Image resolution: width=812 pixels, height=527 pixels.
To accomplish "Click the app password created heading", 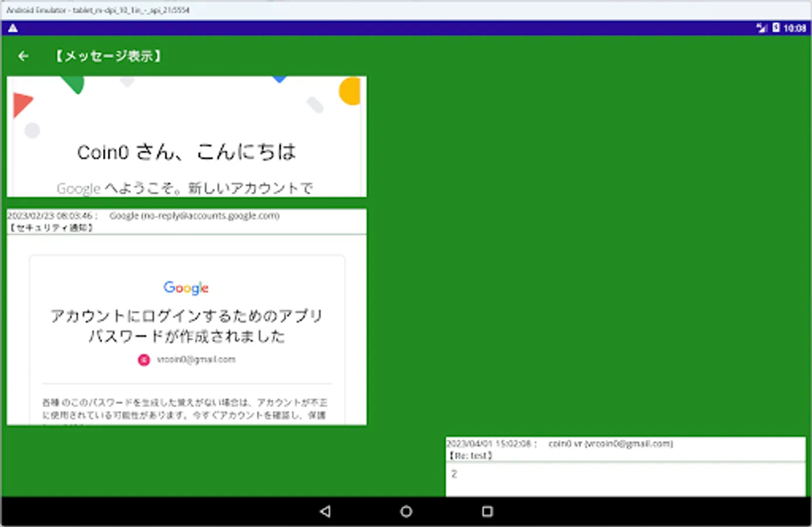I will pos(187,326).
